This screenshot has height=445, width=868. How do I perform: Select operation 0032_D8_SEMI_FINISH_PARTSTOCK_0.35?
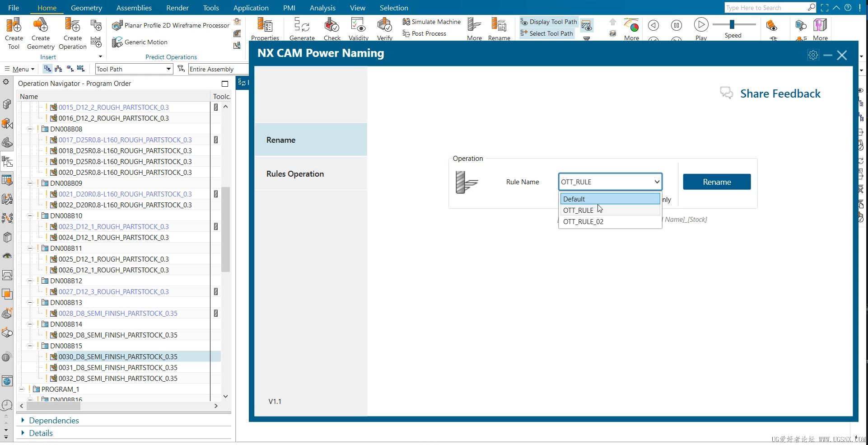[118, 379]
